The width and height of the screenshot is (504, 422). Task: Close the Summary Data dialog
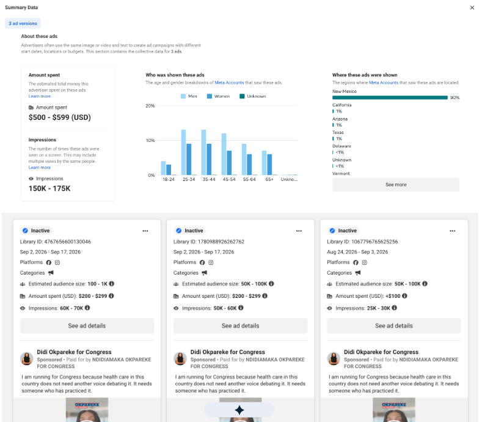(472, 7)
